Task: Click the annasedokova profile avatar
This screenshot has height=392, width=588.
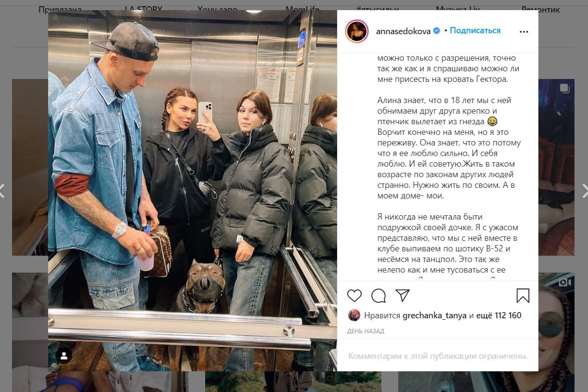Action: (357, 32)
